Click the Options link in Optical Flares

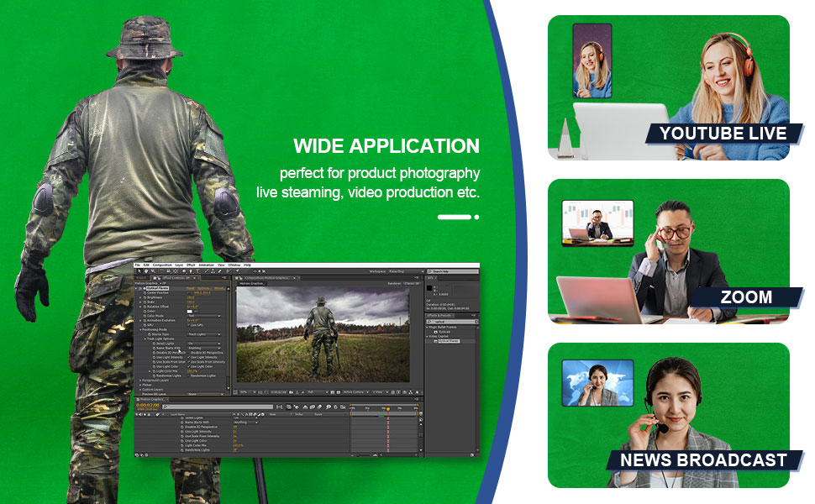click(x=203, y=288)
